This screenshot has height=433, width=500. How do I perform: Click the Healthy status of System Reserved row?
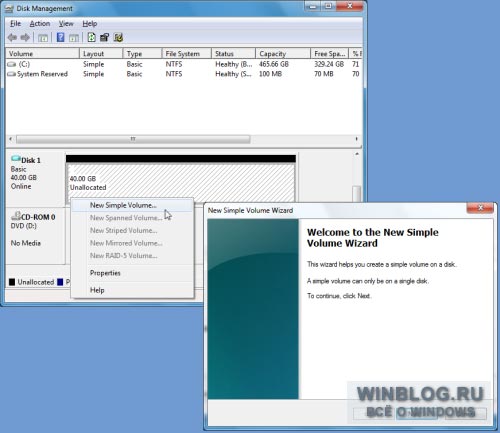(233, 74)
